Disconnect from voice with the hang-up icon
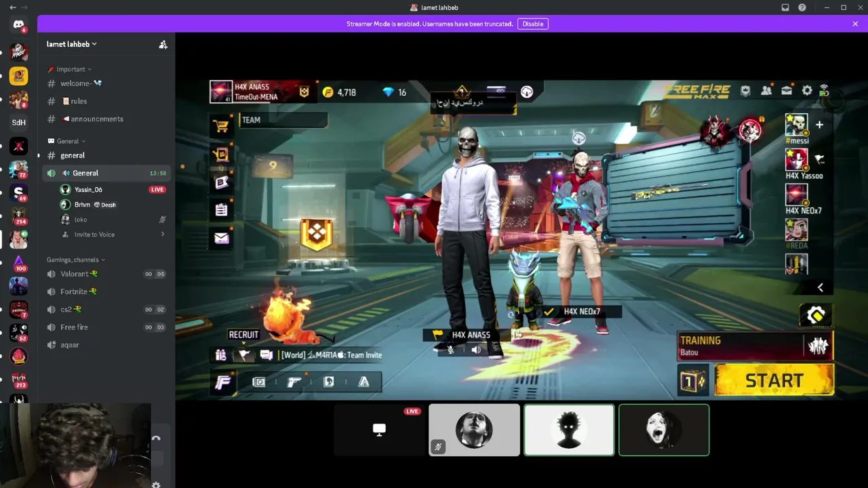868x488 pixels. click(156, 438)
